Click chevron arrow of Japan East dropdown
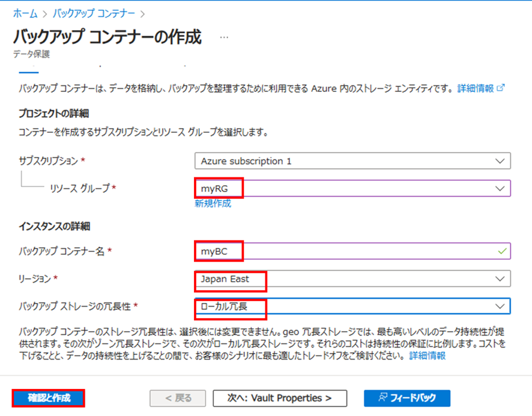This screenshot has width=532, height=416. point(500,279)
